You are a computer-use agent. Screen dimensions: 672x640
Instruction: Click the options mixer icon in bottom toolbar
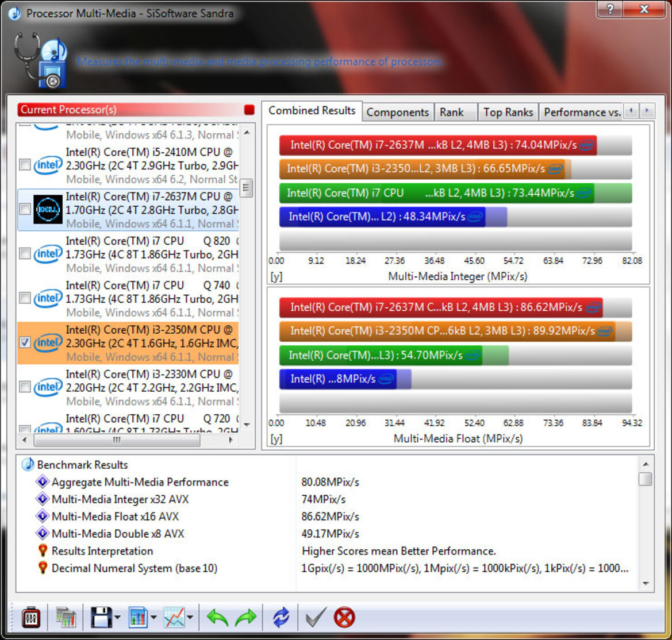(x=31, y=617)
